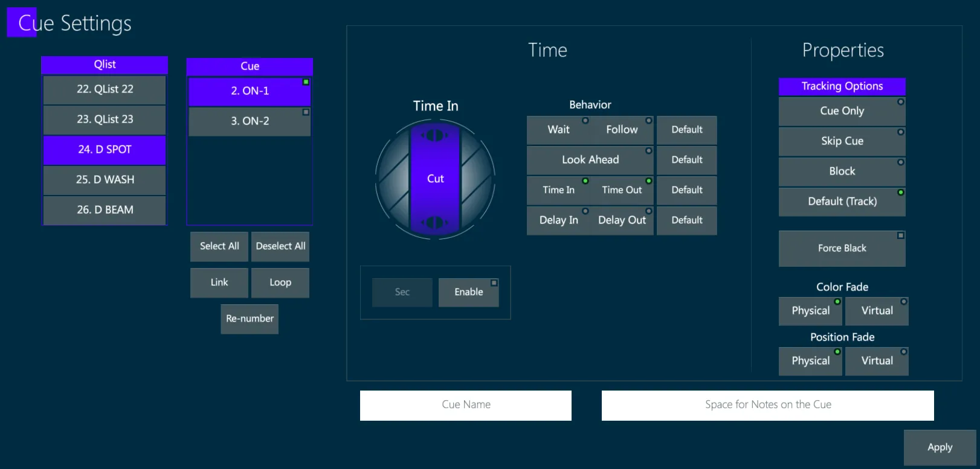Choose Virtual under Color Fade
The image size is (980, 469).
coord(877,311)
